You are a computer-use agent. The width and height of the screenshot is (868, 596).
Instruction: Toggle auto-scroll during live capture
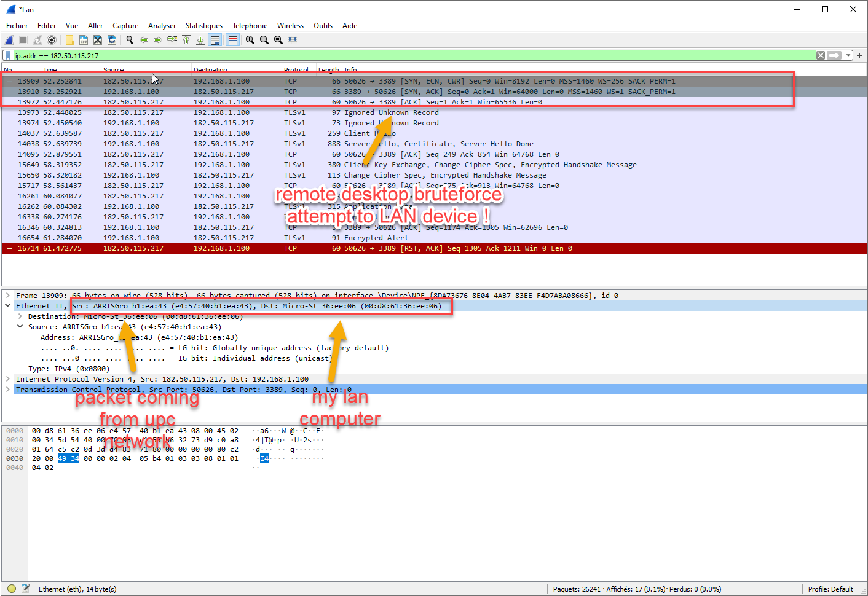(215, 39)
